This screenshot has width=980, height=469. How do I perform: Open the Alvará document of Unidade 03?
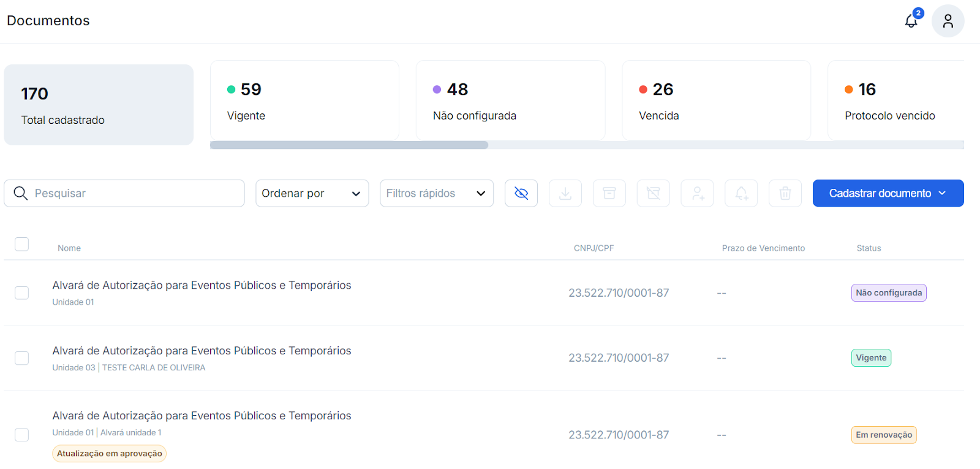pos(202,351)
